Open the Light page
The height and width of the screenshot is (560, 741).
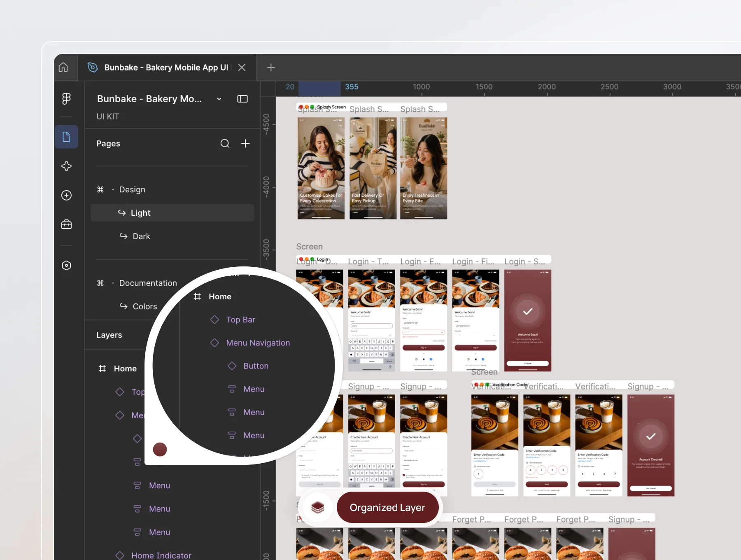[172, 213]
